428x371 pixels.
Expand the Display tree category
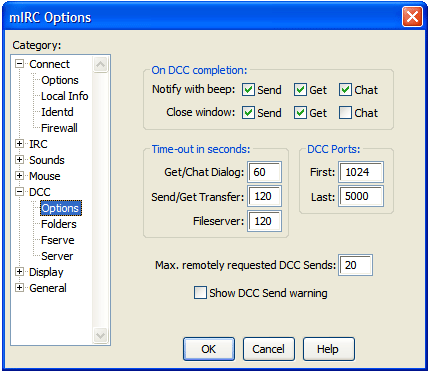[x=20, y=272]
